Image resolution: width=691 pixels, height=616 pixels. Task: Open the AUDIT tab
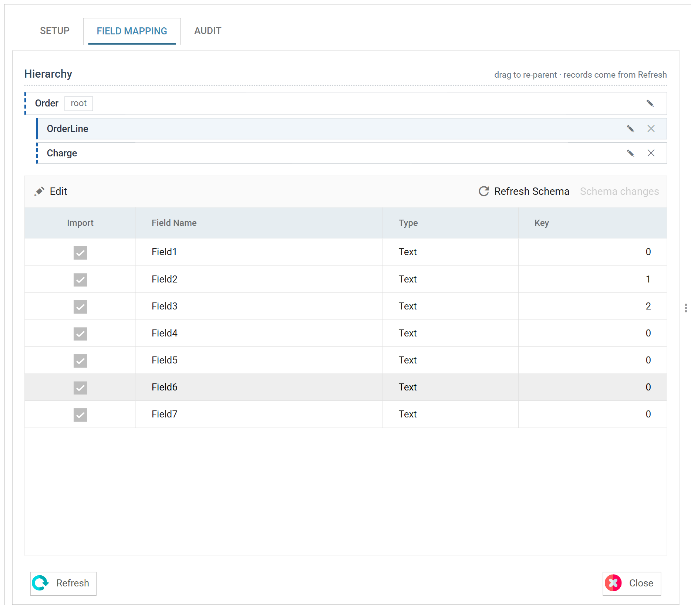(208, 31)
